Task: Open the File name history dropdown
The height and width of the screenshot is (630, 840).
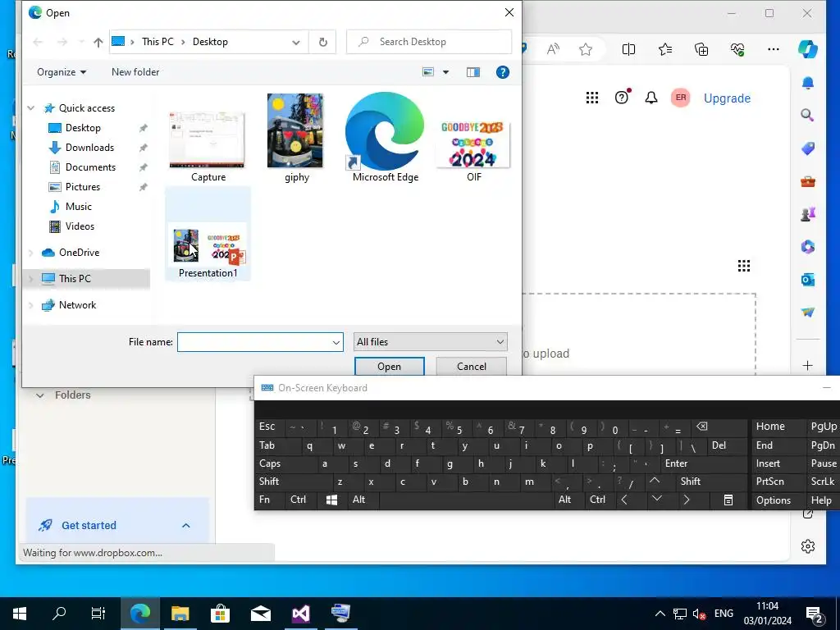Action: (x=336, y=342)
